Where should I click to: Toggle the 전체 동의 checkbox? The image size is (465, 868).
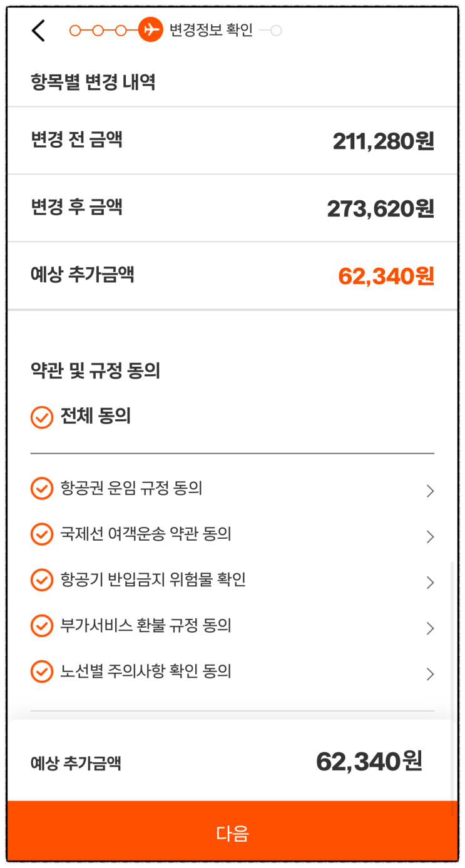42,417
